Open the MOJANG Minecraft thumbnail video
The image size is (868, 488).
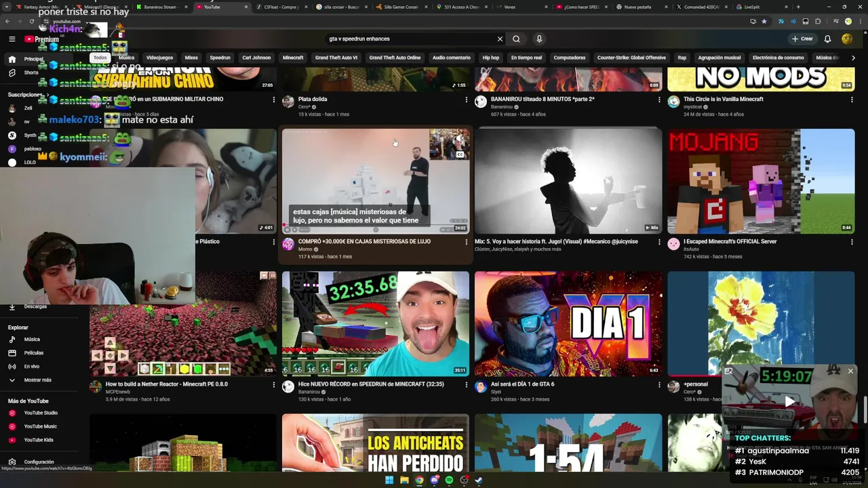[x=761, y=181]
